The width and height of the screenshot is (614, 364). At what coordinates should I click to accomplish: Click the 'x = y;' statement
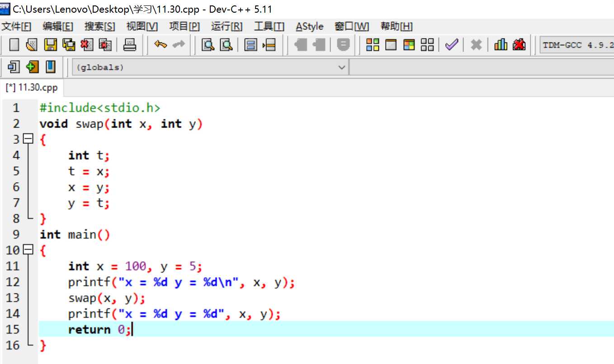pos(89,187)
